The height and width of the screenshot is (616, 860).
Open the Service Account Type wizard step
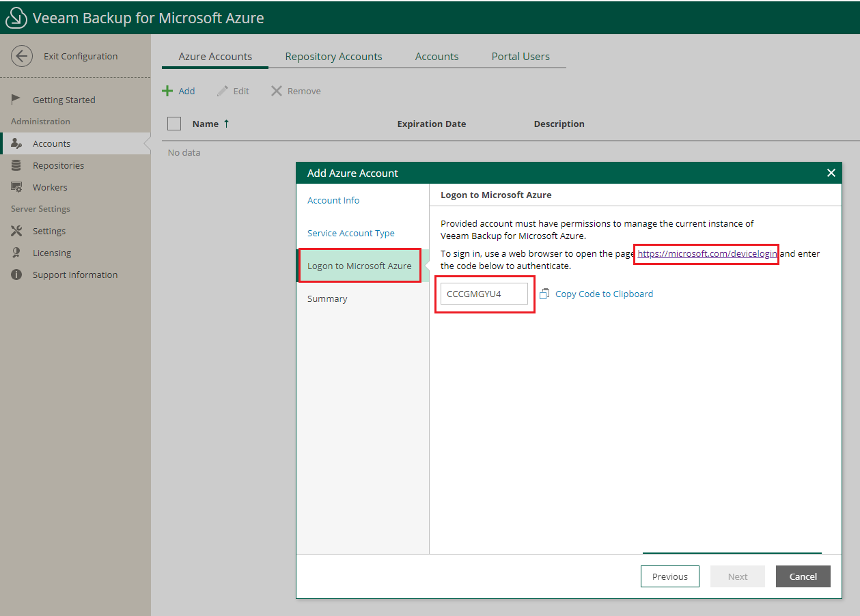(351, 233)
